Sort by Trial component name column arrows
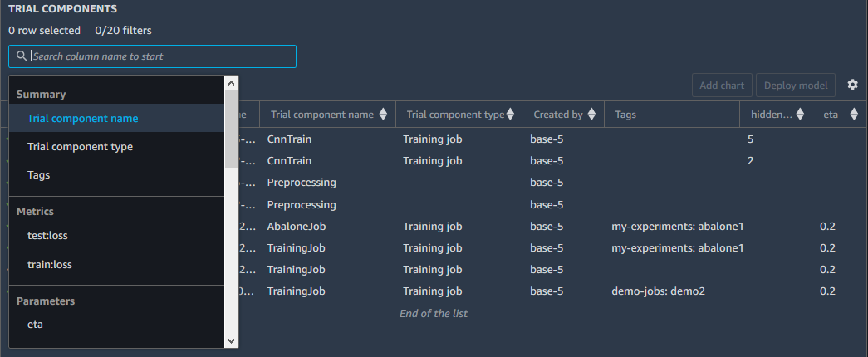Image resolution: width=868 pixels, height=357 pixels. 383,115
